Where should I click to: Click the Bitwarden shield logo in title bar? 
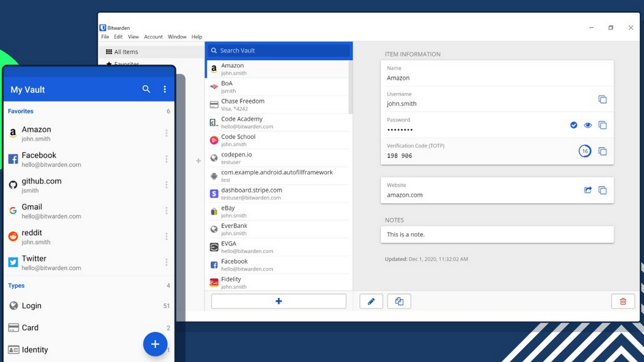tap(103, 27)
